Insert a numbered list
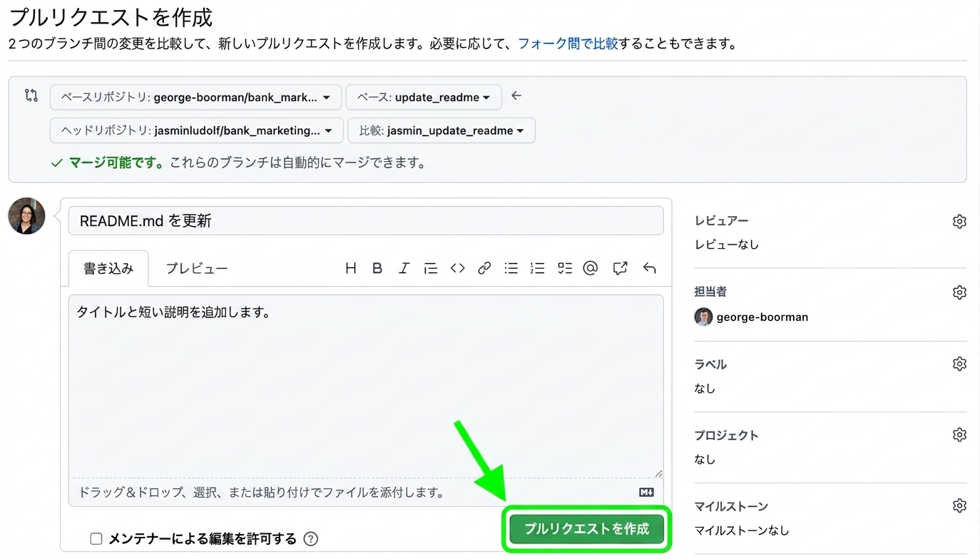This screenshot has width=980, height=559. (x=537, y=268)
